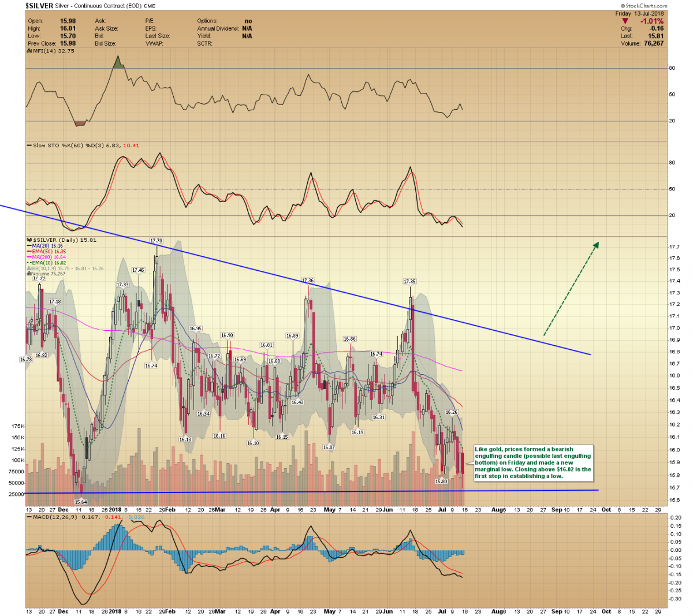Select the MA(200) magenta legend entry

click(46, 257)
